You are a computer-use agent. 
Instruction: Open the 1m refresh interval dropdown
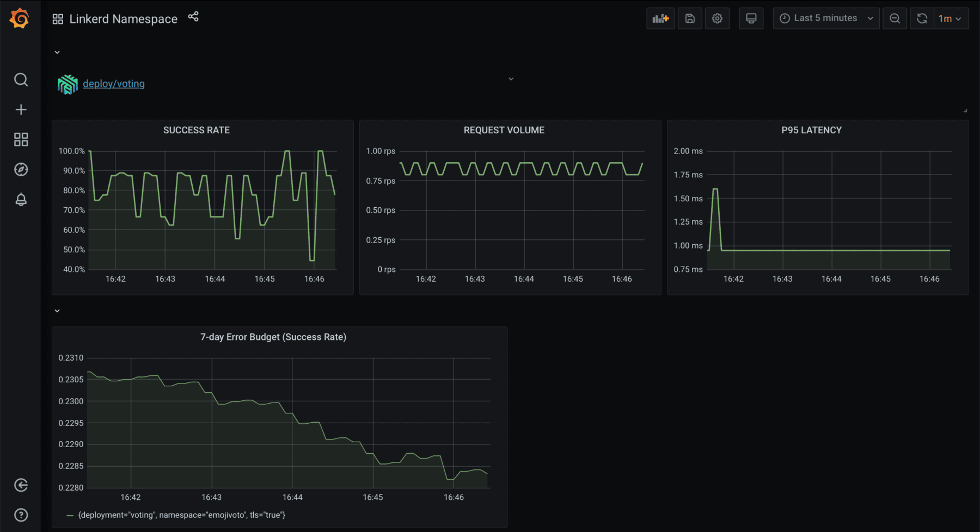tap(950, 18)
